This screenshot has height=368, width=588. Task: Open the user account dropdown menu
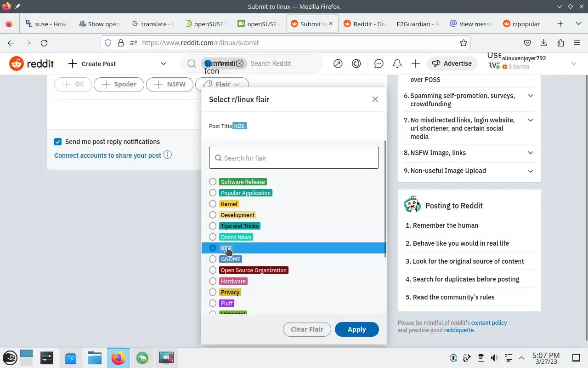574,63
